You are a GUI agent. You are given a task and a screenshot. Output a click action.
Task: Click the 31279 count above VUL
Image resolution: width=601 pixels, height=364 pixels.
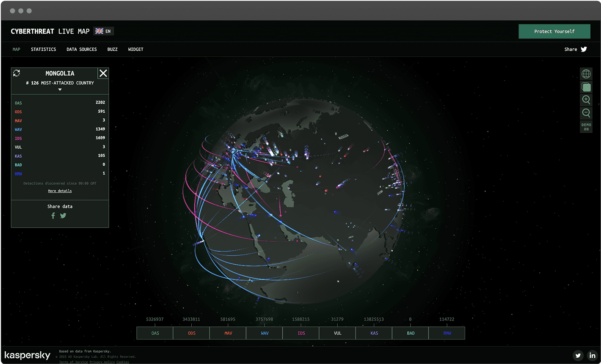click(337, 319)
